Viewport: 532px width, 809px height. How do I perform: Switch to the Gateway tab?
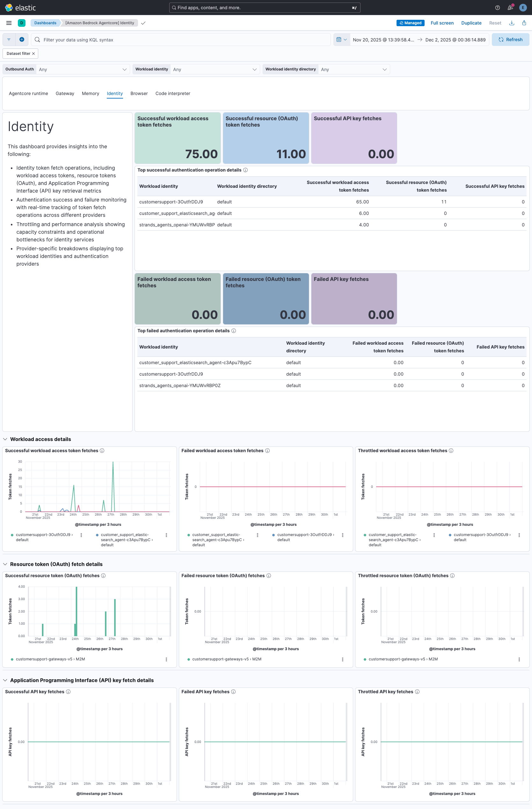(x=65, y=93)
